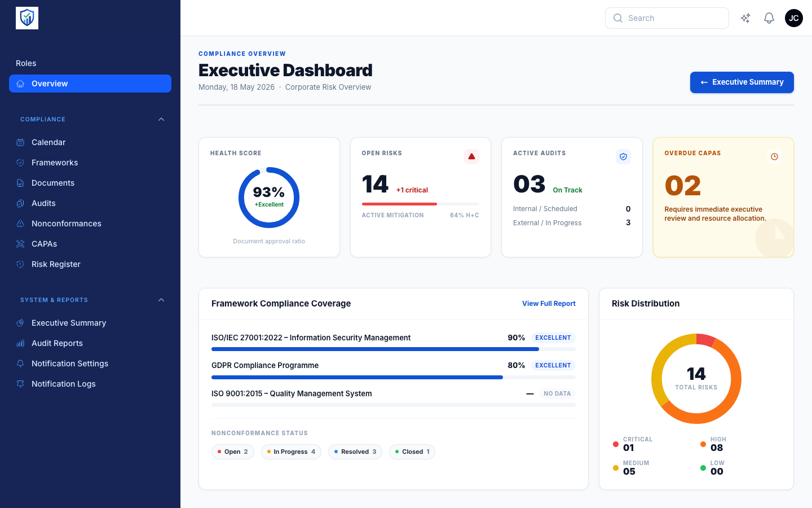Click the Notification Settings bell icon
Screen dimensions: 812x508
[x=20, y=364]
